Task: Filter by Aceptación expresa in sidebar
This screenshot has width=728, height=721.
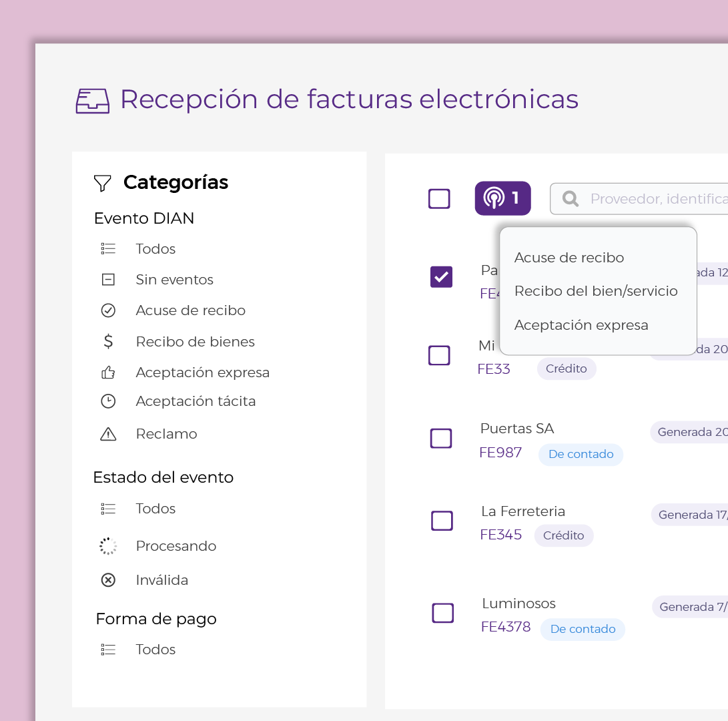Action: coord(203,373)
